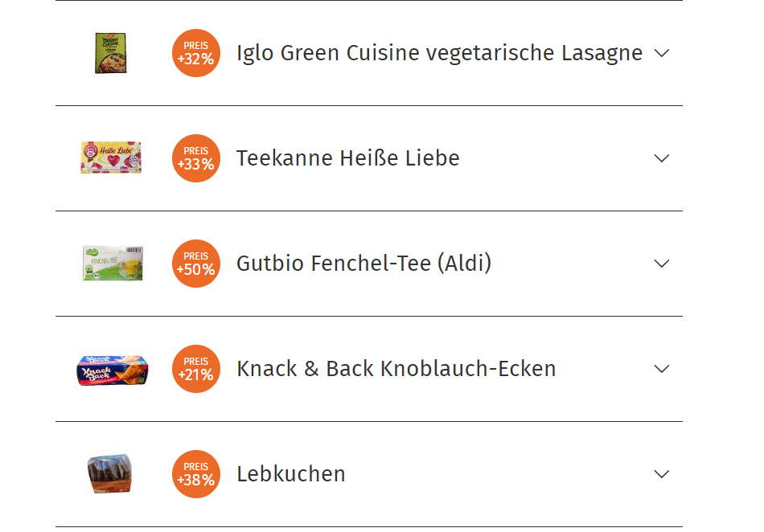Expand the Gutbio Fenchel-Tee chevron
The image size is (764, 532).
pyautogui.click(x=662, y=264)
